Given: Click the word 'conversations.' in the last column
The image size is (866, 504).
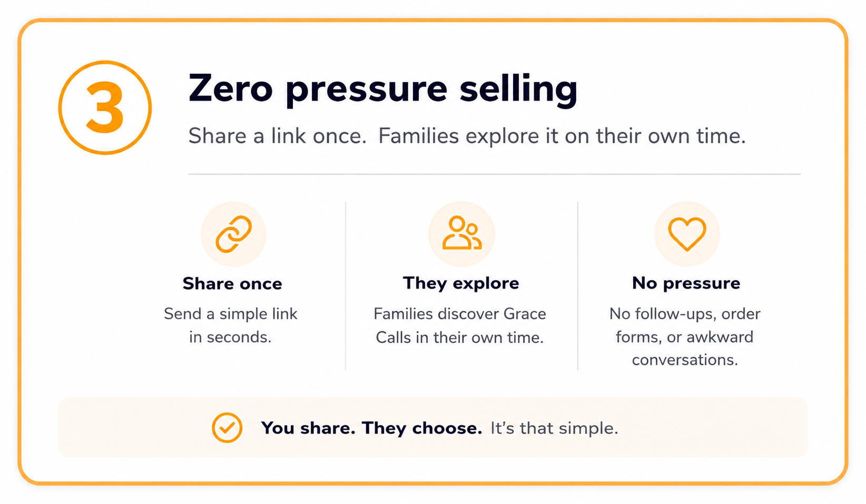Looking at the screenshot, I should (685, 360).
